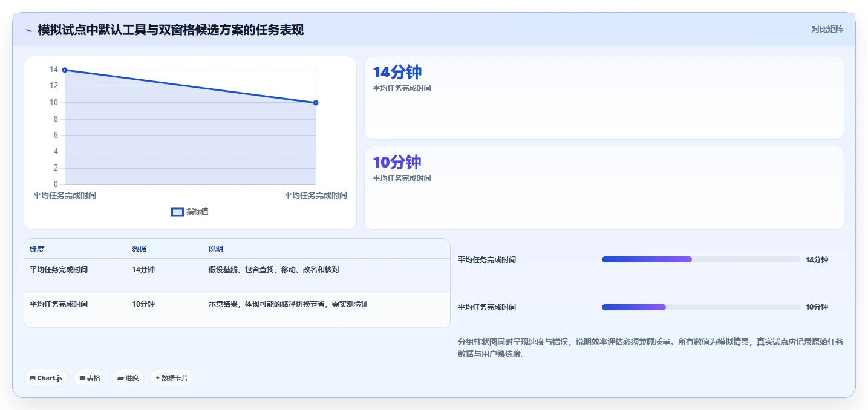Click the page title 模拟试点中默认工具与双窗格候选方案的任务表现
Viewport: 868px width, 410px height.
pyautogui.click(x=171, y=30)
